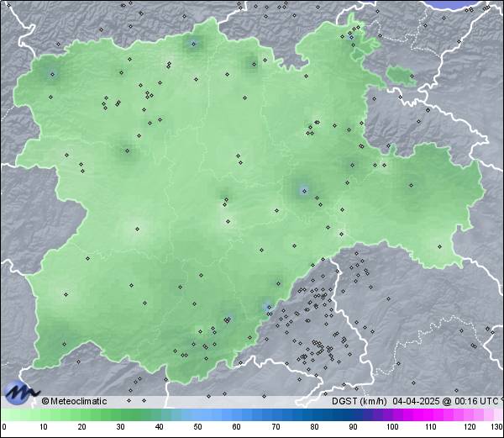Click the green color at scale 30
Viewport: 504px width, 438px height.
120,414
